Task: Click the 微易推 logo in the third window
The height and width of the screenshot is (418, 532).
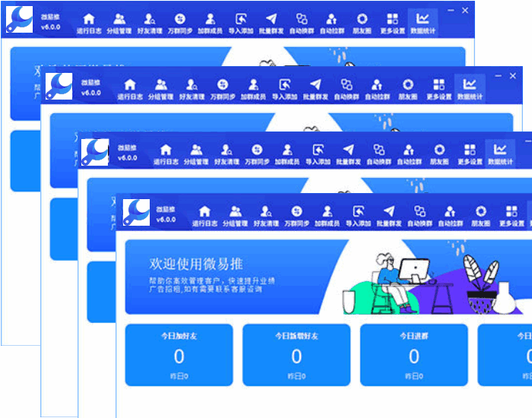Action: pos(95,152)
